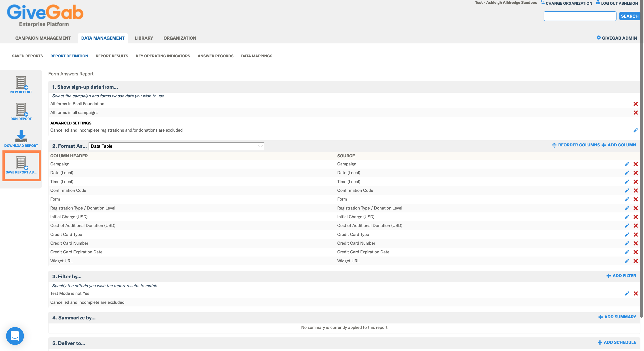Screen dimensions: 644x351
Task: Edit the Time (Local) column
Action: tap(627, 182)
